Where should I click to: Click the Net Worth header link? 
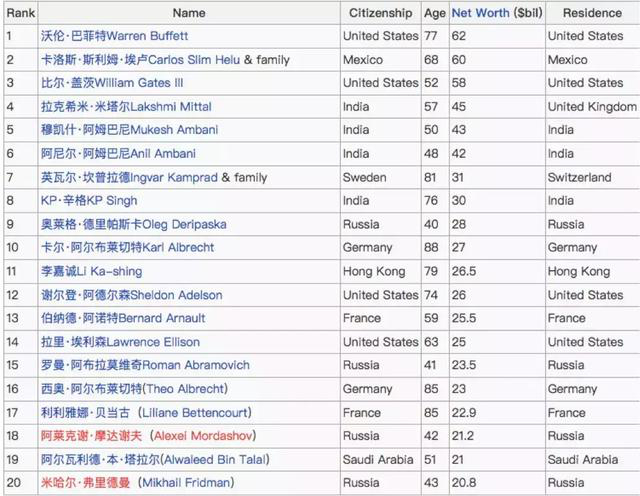coord(480,13)
